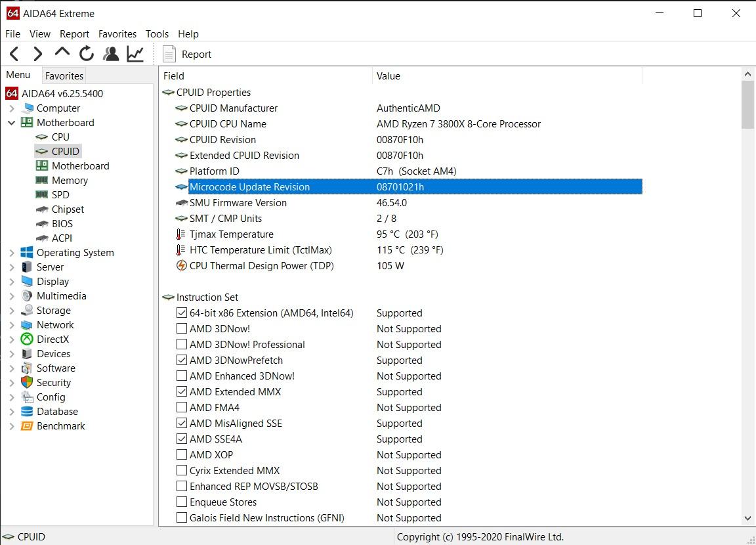
Task: Open the Report menu
Action: point(74,33)
